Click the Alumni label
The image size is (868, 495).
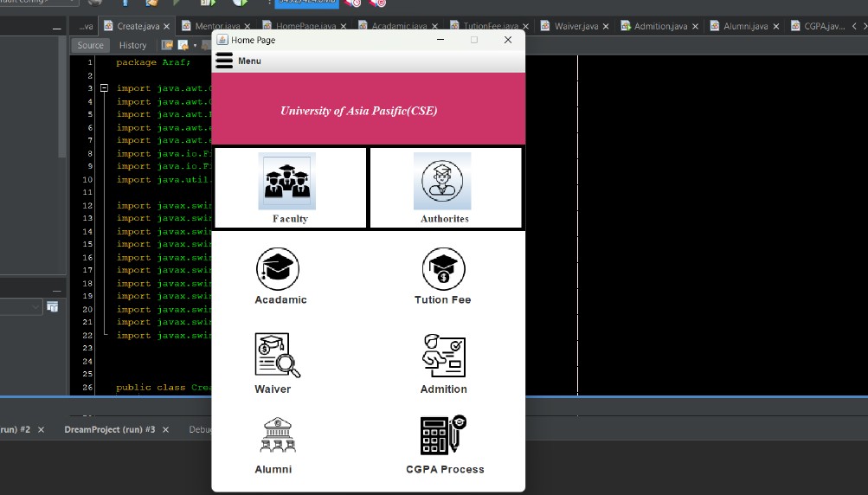[273, 469]
